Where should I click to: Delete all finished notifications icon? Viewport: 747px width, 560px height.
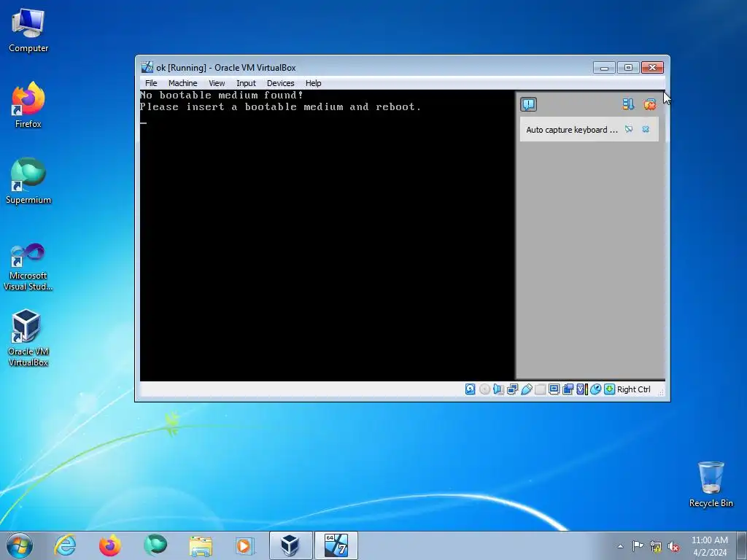pyautogui.click(x=649, y=104)
